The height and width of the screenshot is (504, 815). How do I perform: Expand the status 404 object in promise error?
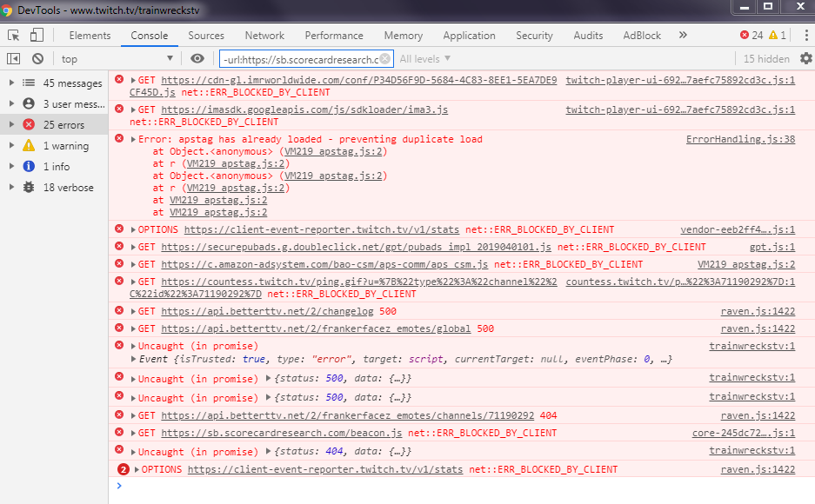(x=268, y=451)
